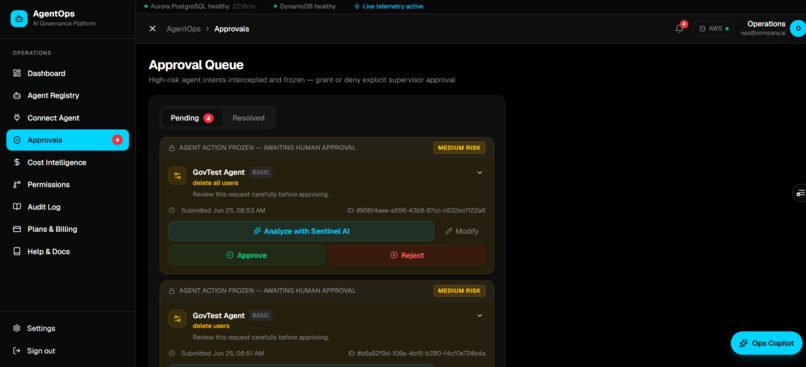Click agent icon of delete all users card
Viewport: 806px width, 367px height.
click(x=177, y=176)
